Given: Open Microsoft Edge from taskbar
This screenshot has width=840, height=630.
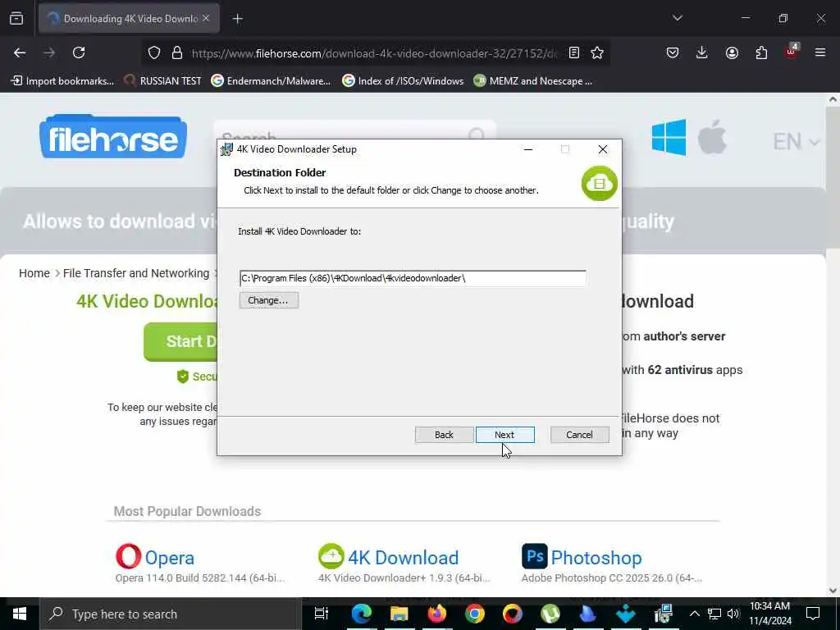Looking at the screenshot, I should (x=362, y=614).
